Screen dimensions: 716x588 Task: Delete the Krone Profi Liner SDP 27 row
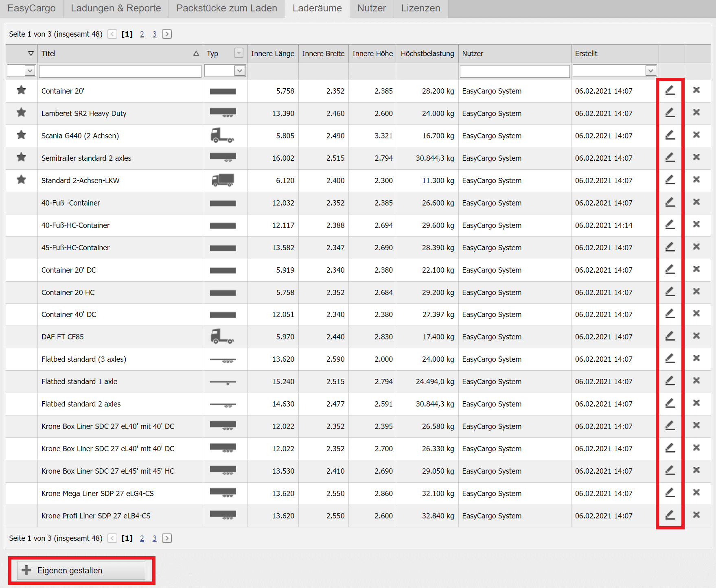tap(696, 515)
